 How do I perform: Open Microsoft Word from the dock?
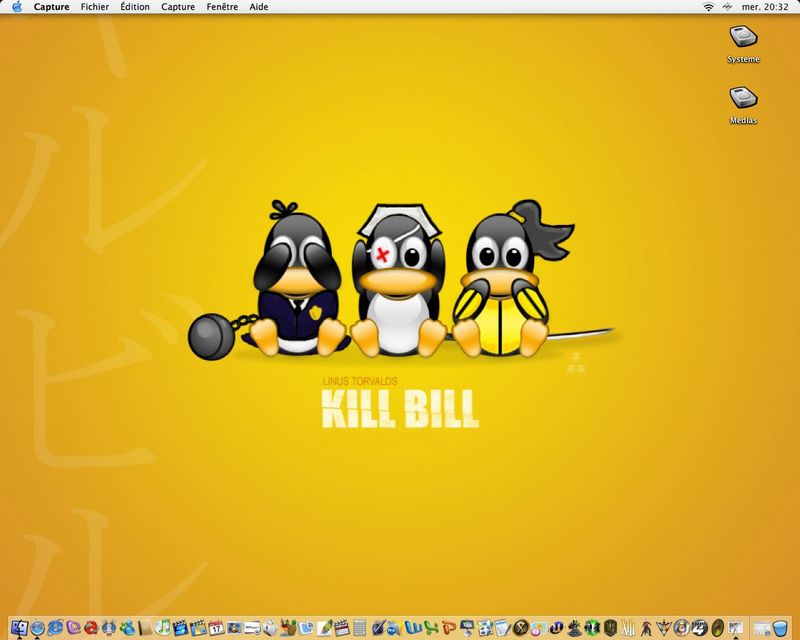tap(414, 628)
